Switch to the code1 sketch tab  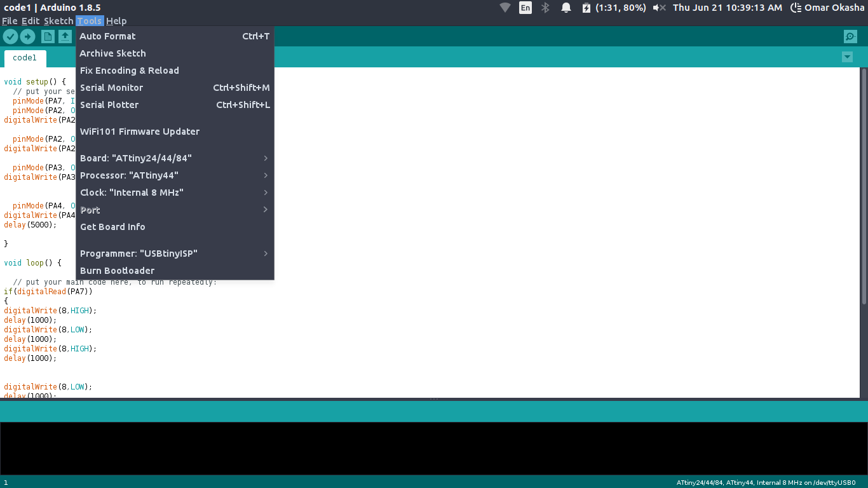click(x=25, y=58)
